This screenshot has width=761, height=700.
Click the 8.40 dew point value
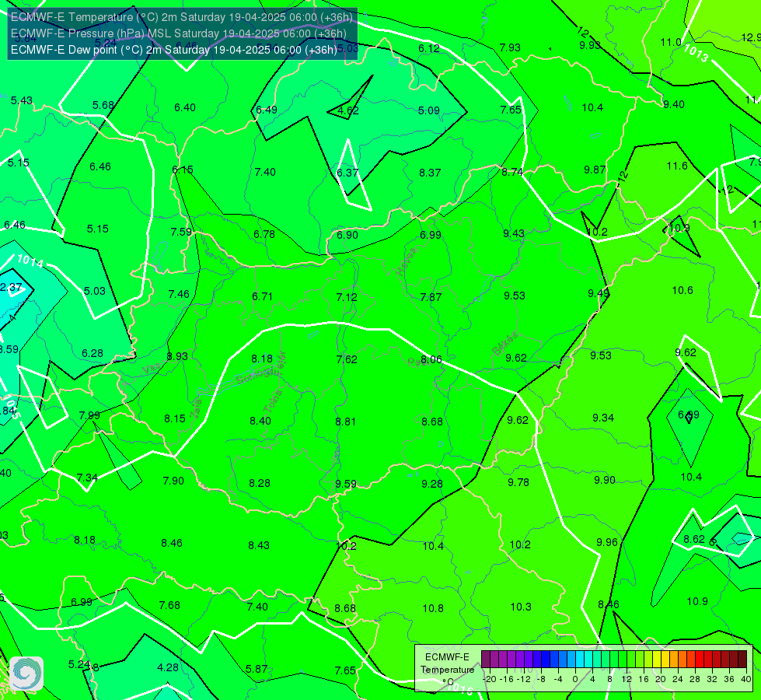tap(260, 421)
